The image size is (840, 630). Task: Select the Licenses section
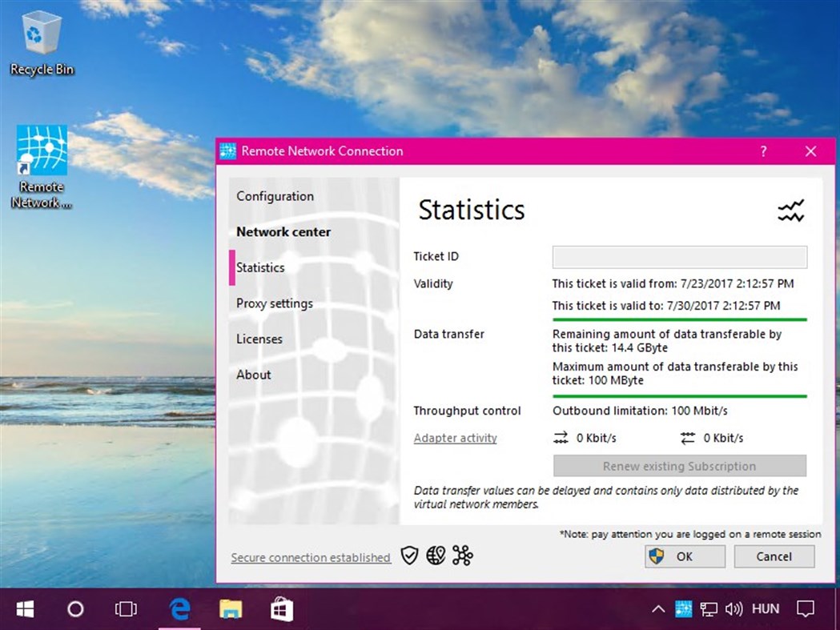259,339
